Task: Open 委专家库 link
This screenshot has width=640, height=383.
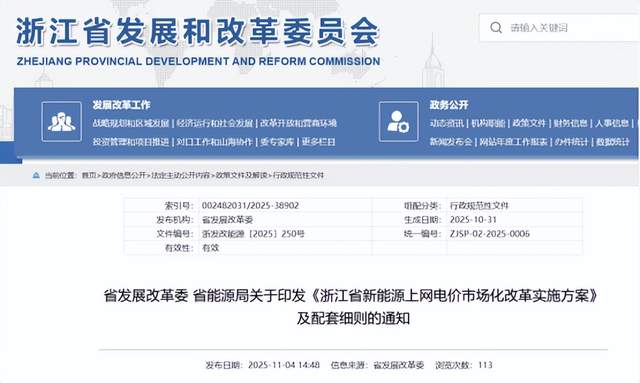Action: [x=277, y=142]
